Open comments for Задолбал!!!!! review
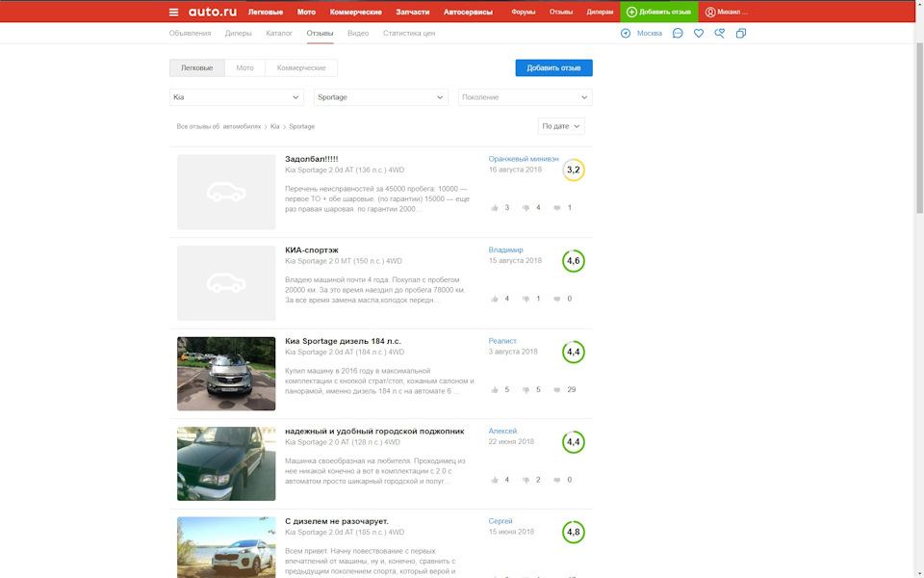The width and height of the screenshot is (924, 578). click(x=557, y=208)
